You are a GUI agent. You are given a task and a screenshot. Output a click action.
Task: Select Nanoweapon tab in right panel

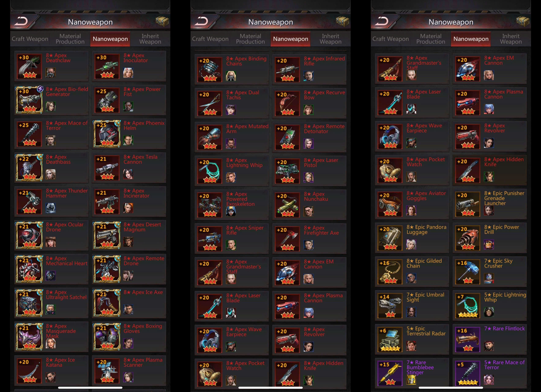(471, 39)
